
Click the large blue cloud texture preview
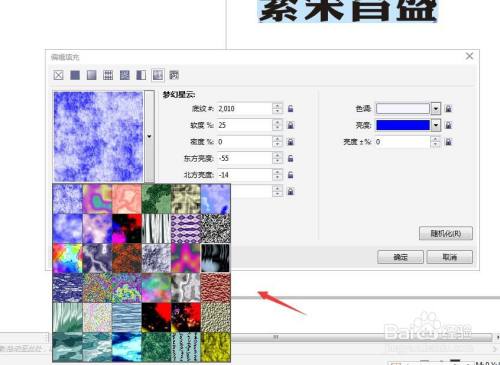point(98,136)
